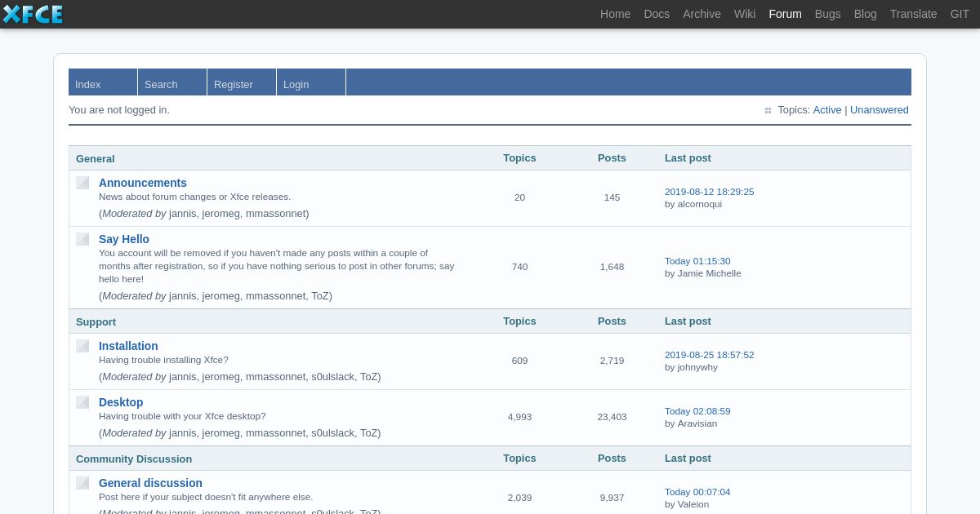
Task: Click the 'by Valeion' text
Action: tap(687, 504)
